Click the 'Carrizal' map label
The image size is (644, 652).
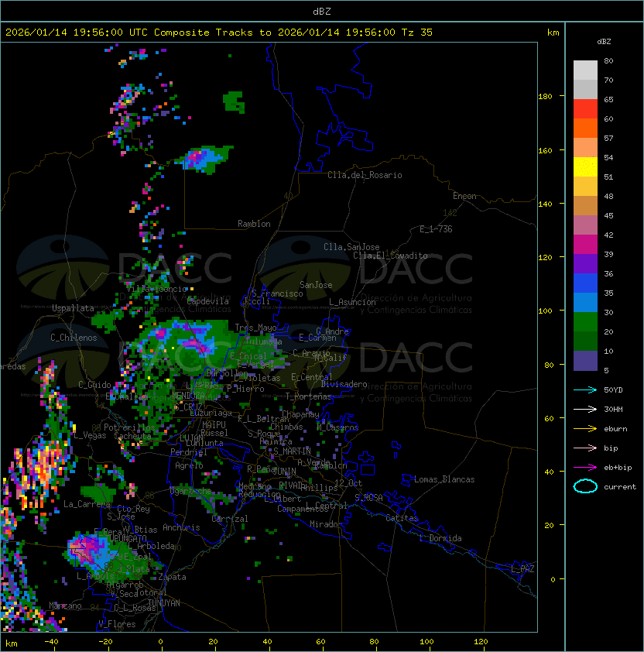click(x=230, y=519)
